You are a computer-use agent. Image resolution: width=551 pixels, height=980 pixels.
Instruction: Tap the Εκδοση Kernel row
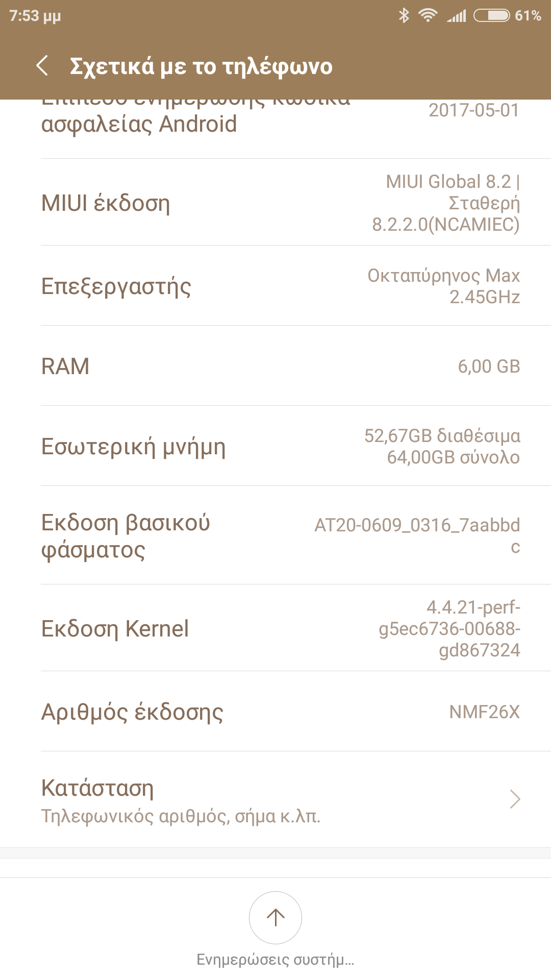[x=275, y=628]
